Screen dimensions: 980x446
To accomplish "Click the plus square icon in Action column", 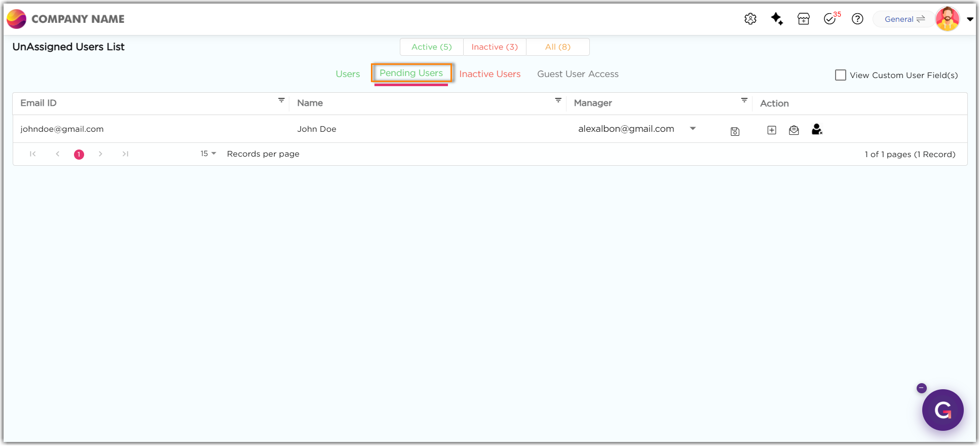I will click(772, 130).
